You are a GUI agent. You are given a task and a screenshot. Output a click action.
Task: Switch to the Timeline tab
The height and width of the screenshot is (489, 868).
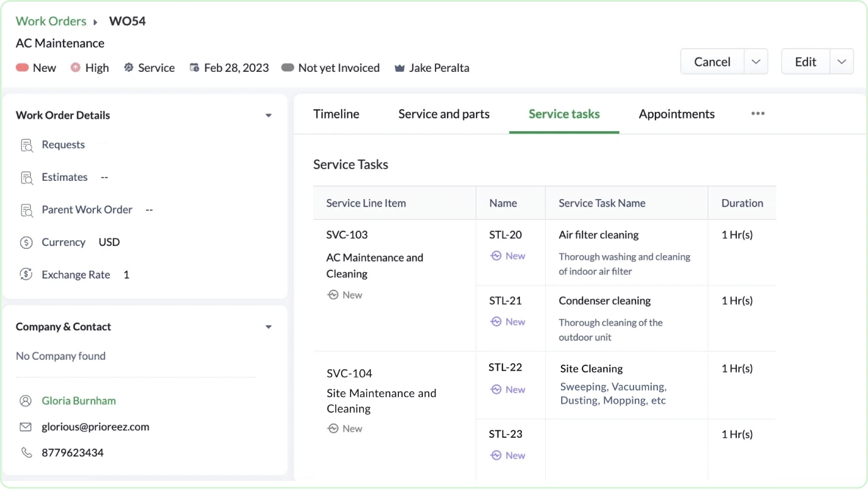[336, 114]
